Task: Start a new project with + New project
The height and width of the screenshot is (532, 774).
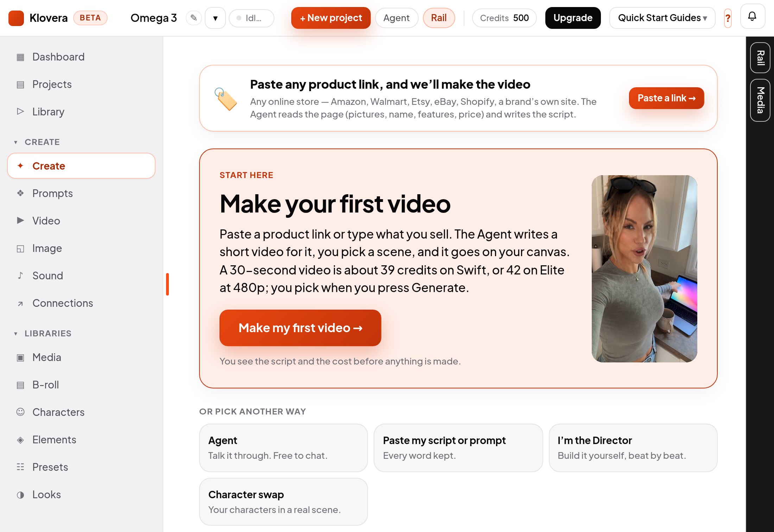Action: [x=331, y=18]
